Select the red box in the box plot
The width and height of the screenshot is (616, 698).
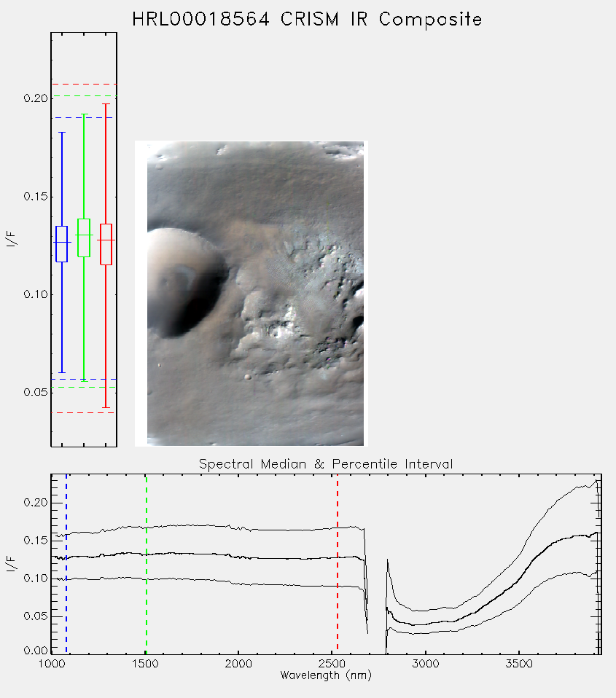click(x=106, y=244)
